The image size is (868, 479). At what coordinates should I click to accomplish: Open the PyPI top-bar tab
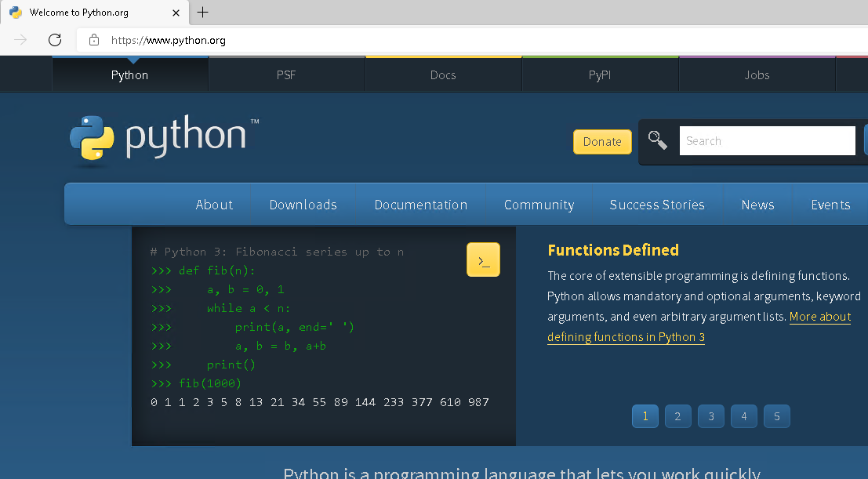(600, 74)
